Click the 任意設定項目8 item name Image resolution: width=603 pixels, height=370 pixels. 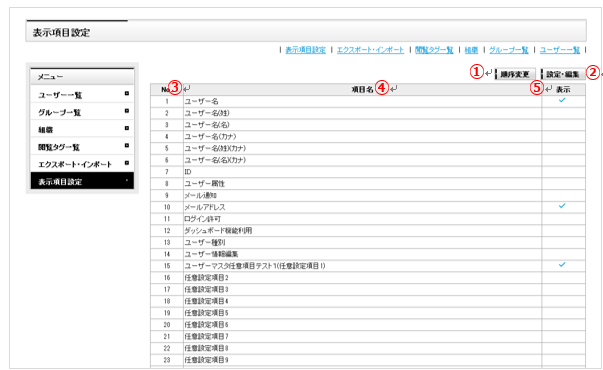pyautogui.click(x=207, y=348)
